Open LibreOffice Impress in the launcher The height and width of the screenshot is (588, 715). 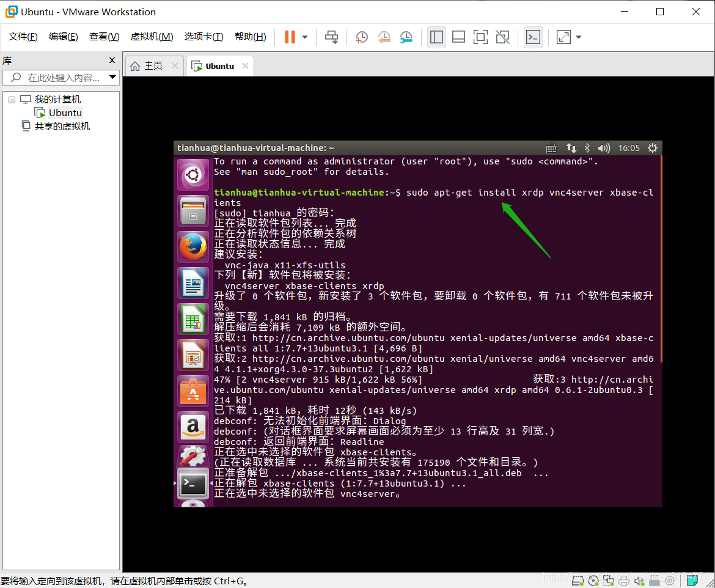(193, 355)
